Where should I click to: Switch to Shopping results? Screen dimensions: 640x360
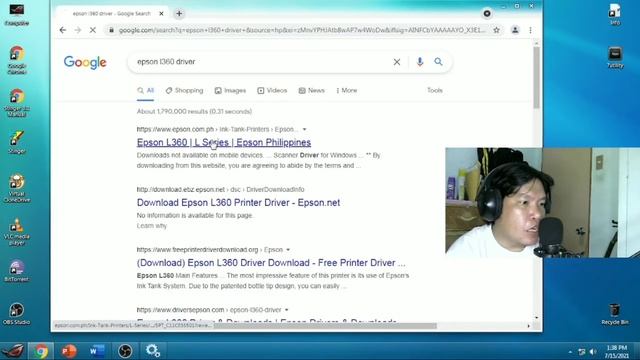[184, 91]
